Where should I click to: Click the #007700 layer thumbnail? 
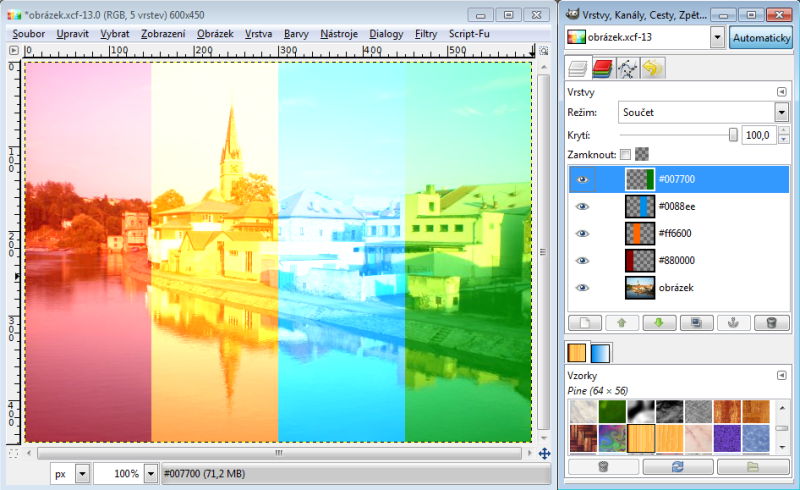point(640,180)
